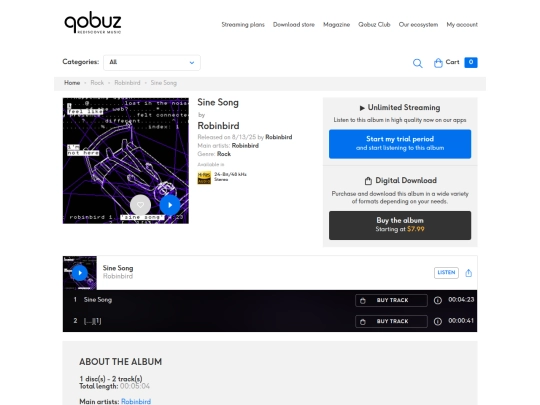The image size is (540, 405).
Task: Open Download store menu
Action: tap(294, 25)
